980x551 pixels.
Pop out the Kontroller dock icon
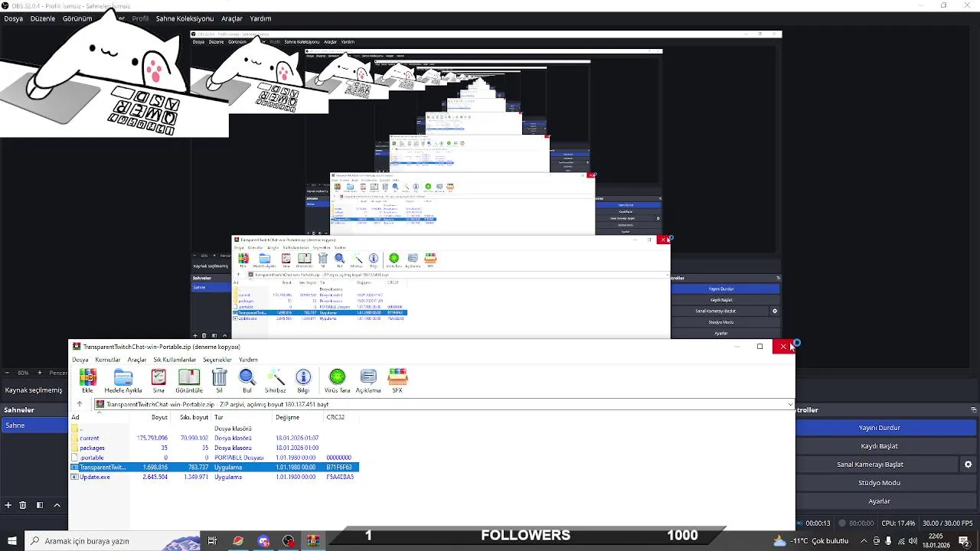pos(972,410)
